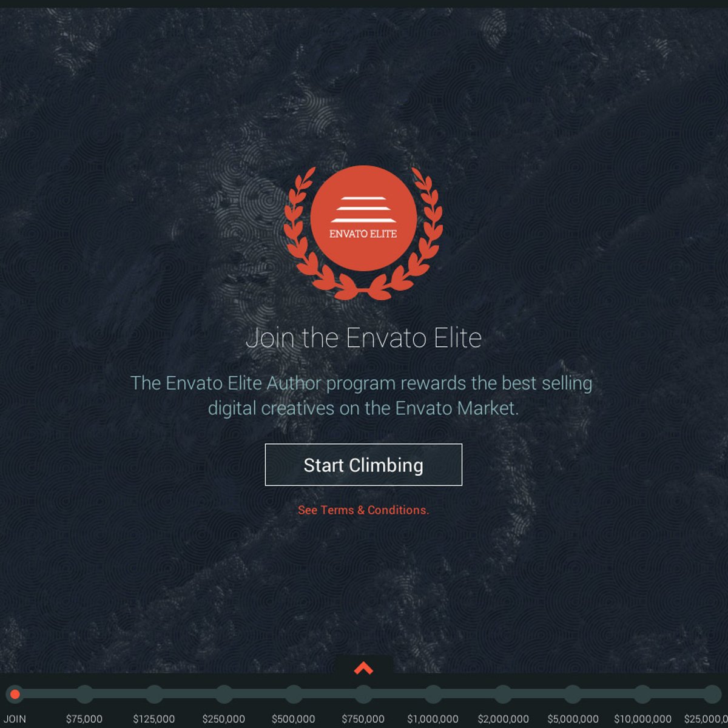Select the last partially visible $25,000,000 dot
This screenshot has width=728, height=728.
[x=712, y=694]
